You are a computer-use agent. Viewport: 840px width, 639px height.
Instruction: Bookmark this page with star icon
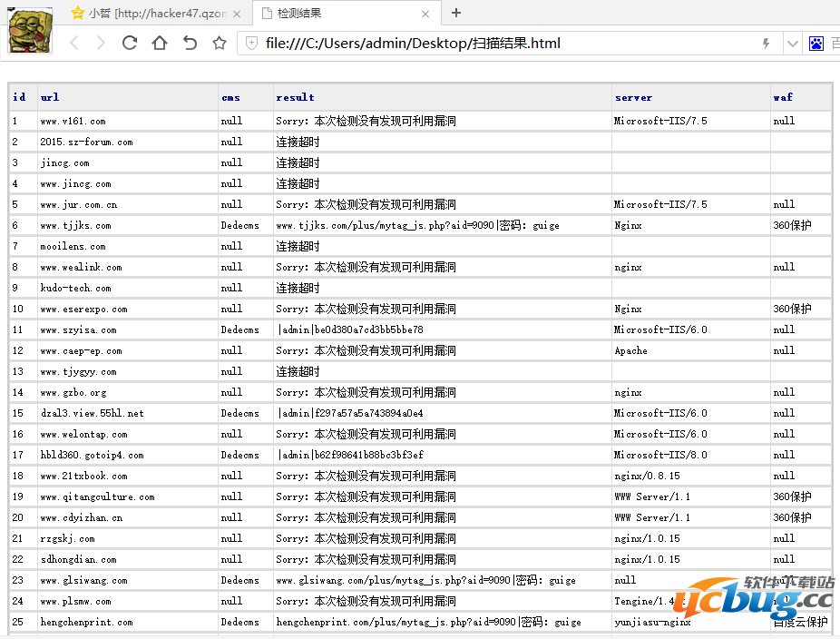pos(219,43)
